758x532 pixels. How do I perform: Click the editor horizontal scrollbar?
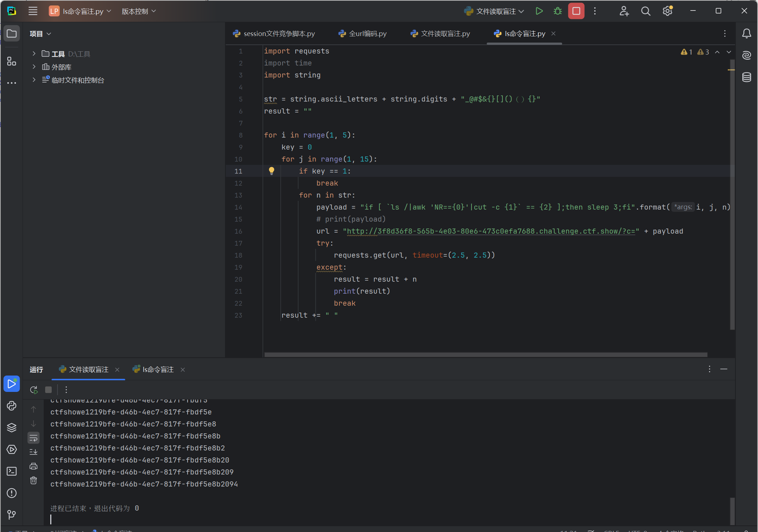[485, 354]
